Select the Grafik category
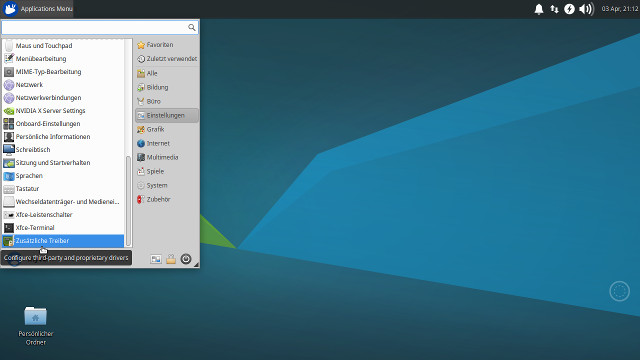Image resolution: width=640 pixels, height=360 pixels. pyautogui.click(x=167, y=129)
